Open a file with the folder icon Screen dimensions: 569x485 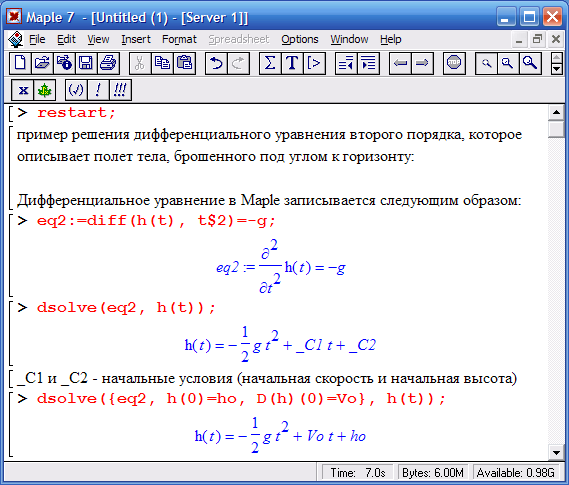click(x=42, y=63)
